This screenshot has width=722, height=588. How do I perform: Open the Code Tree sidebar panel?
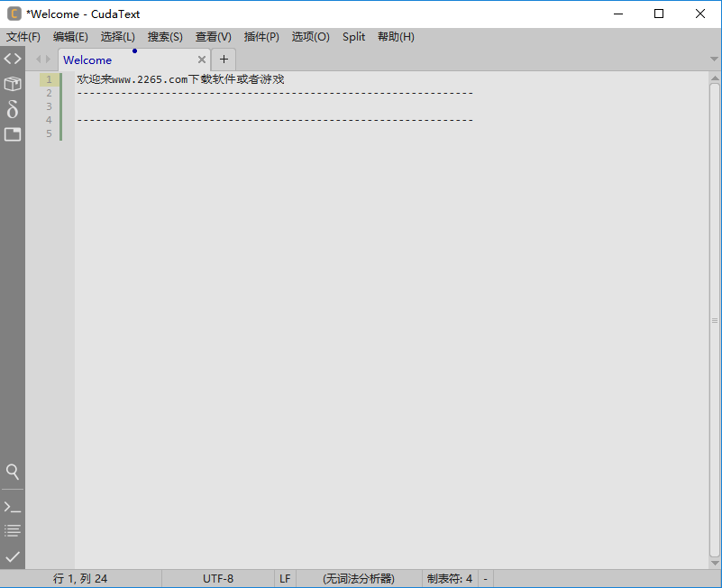pos(12,58)
